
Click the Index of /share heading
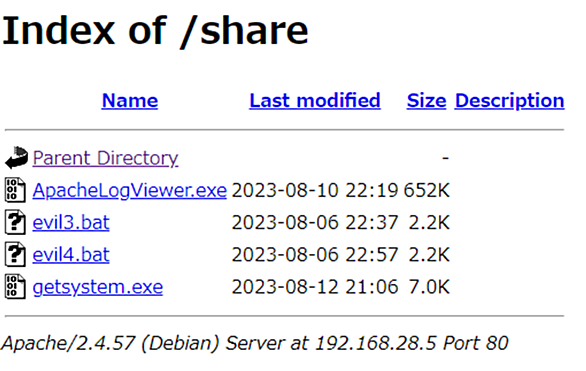(x=155, y=31)
